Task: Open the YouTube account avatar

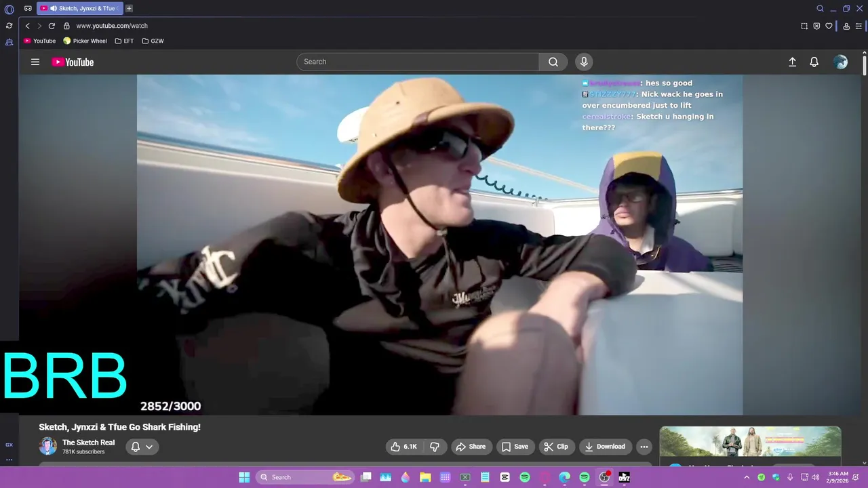Action: 841,62
